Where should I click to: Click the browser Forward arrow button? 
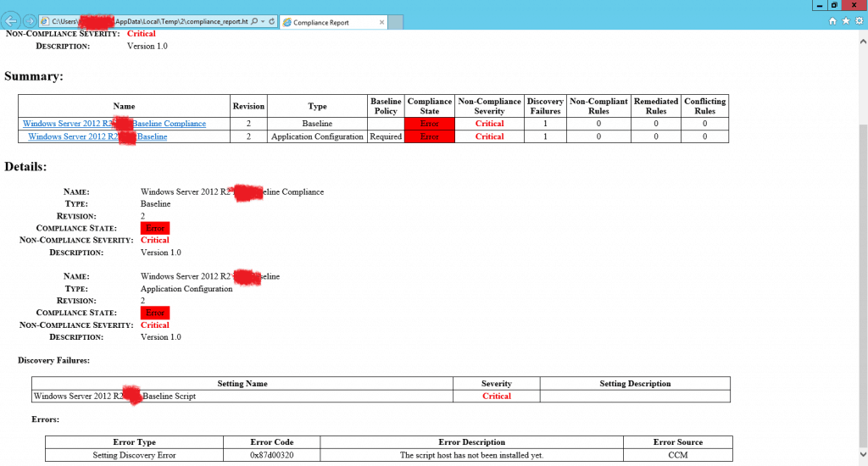[30, 21]
